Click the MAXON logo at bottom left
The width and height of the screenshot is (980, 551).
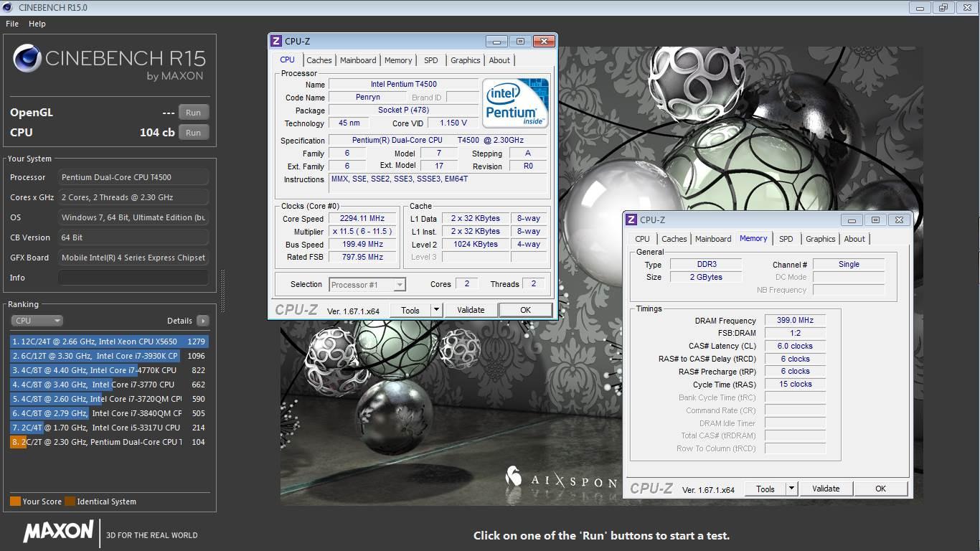pos(58,532)
